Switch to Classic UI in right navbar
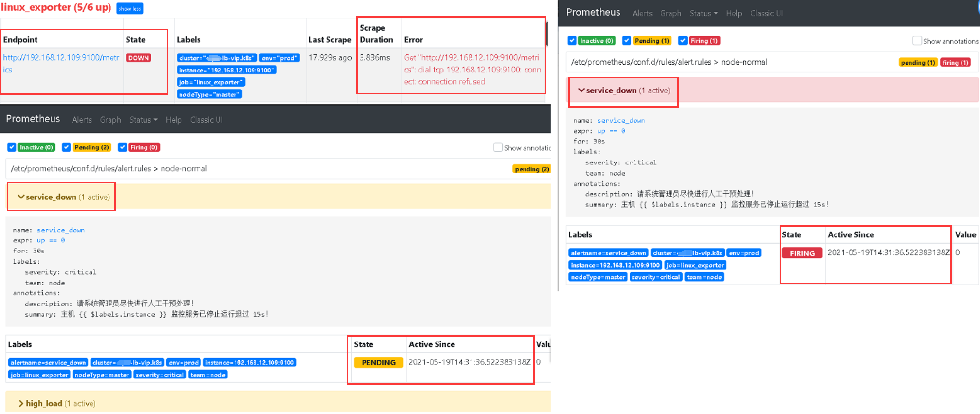 click(766, 13)
